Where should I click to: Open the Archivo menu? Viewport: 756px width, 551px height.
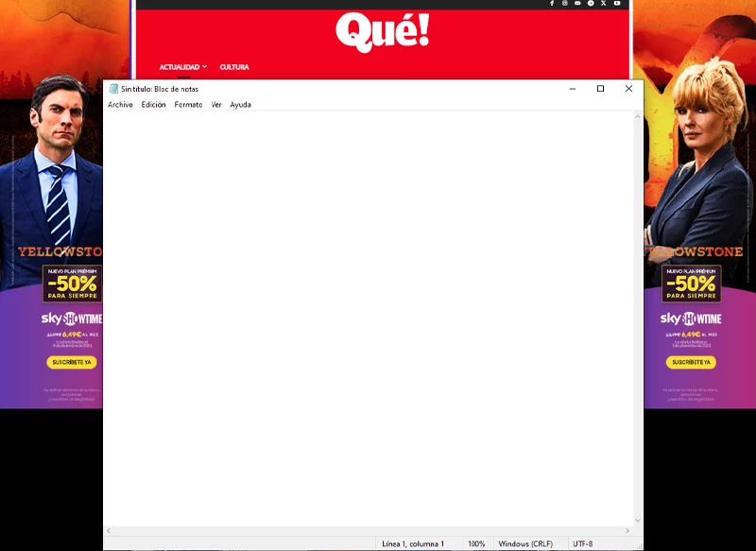point(120,105)
